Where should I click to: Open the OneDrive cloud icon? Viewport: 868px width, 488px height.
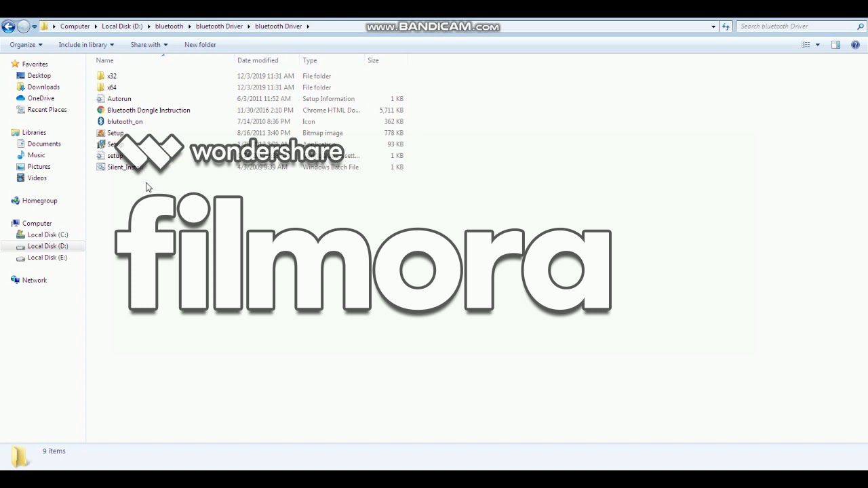(x=20, y=98)
